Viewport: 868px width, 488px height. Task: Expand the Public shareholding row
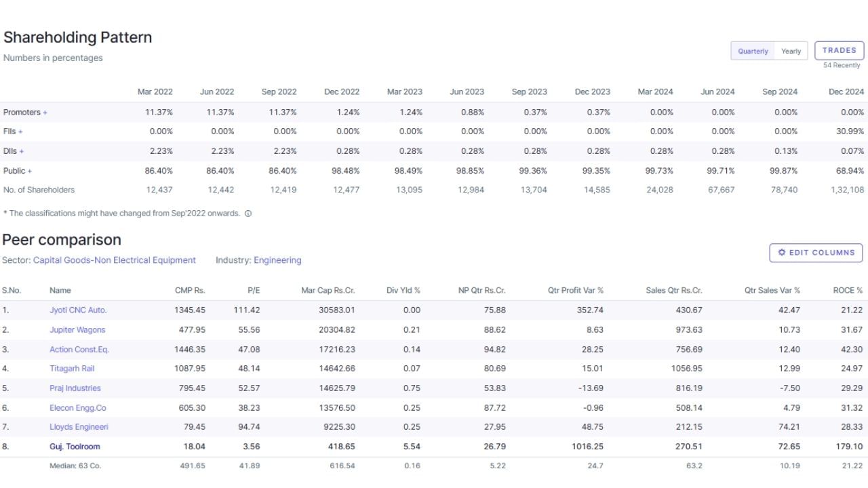[x=18, y=171]
